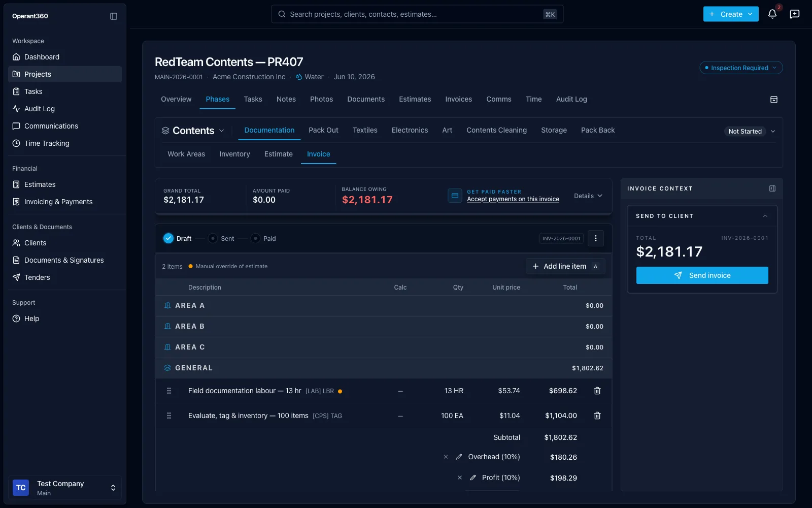Expand the Area B section row
Screen dimensions: 812x508
click(384, 326)
